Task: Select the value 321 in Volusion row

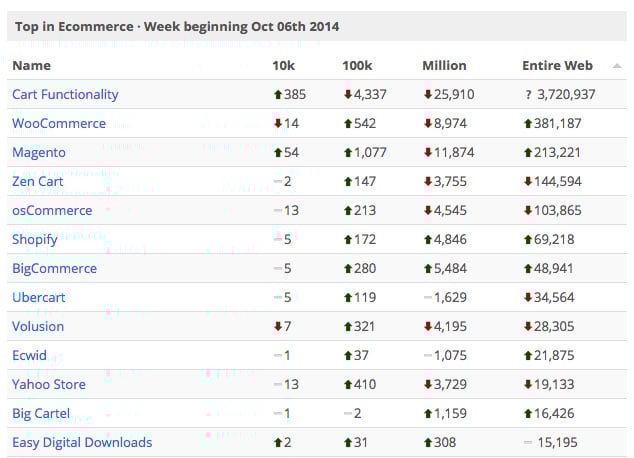Action: [x=364, y=327]
